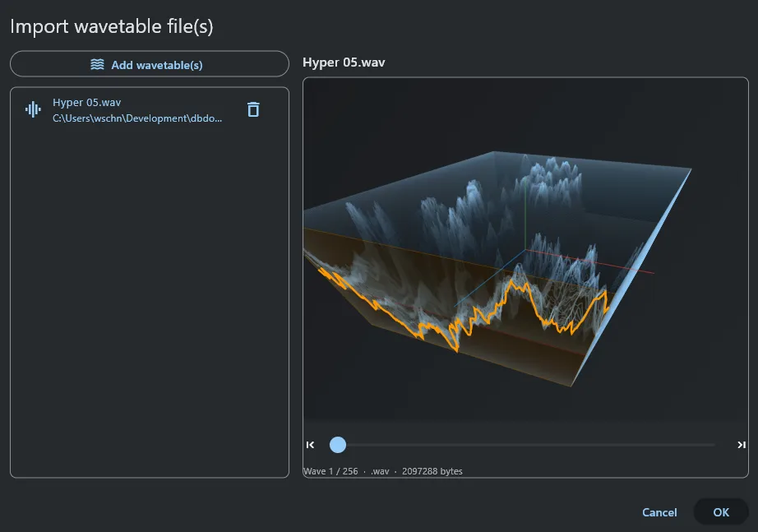Jump to the last wave frame
The width and height of the screenshot is (758, 532).
click(741, 445)
